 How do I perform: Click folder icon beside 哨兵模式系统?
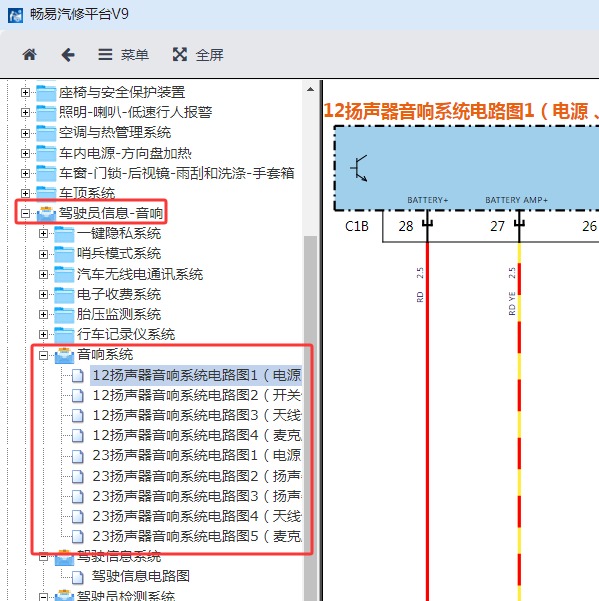pos(64,254)
